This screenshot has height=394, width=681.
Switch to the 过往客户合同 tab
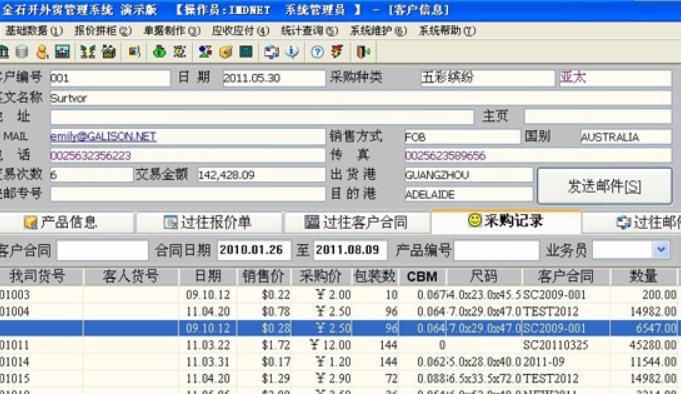point(356,222)
